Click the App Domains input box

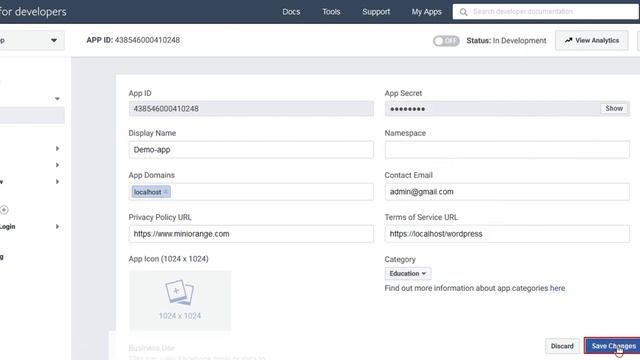click(251, 192)
